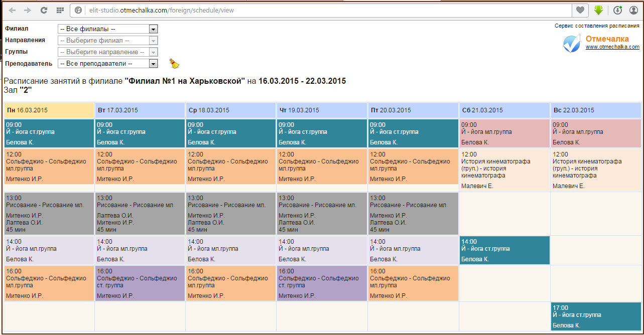Open Monday 13:00 Рисование мл. lesson
This screenshot has width=644, height=335.
[49, 214]
